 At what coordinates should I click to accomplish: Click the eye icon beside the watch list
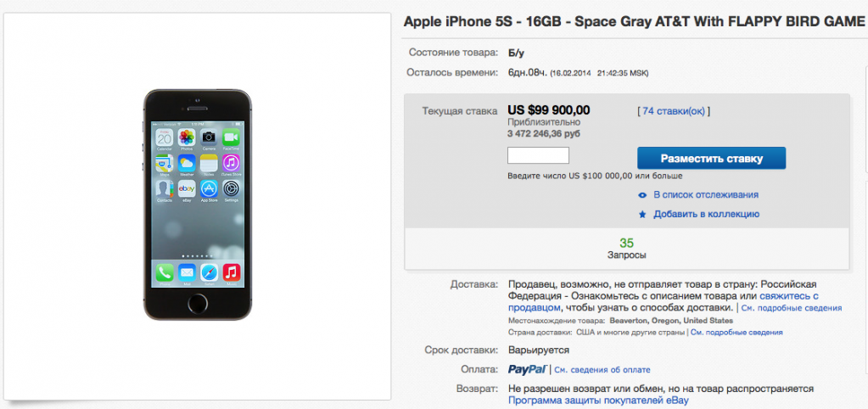coord(642,195)
